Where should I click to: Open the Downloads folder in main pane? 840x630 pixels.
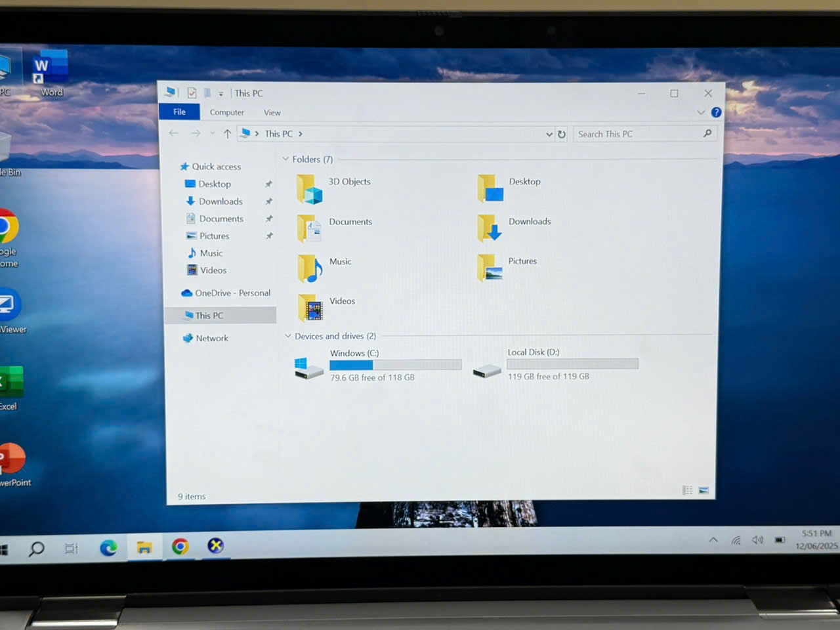(x=490, y=228)
